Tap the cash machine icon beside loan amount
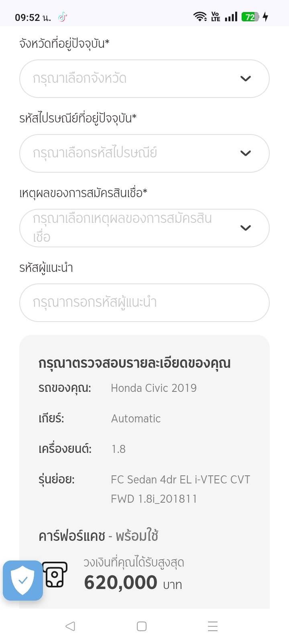 [x=55, y=575]
